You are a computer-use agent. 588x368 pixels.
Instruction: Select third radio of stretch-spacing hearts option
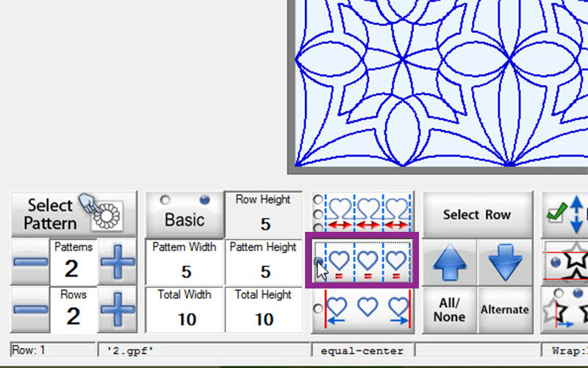[318, 227]
